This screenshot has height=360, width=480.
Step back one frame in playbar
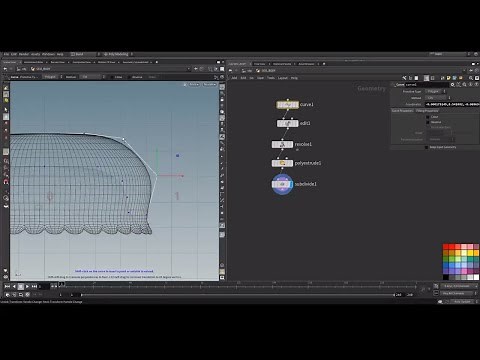point(14,286)
